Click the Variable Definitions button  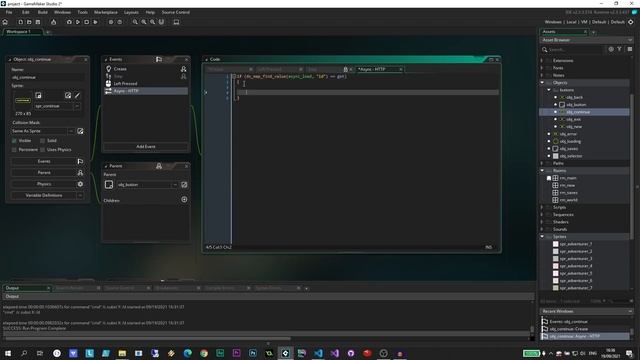pos(44,196)
